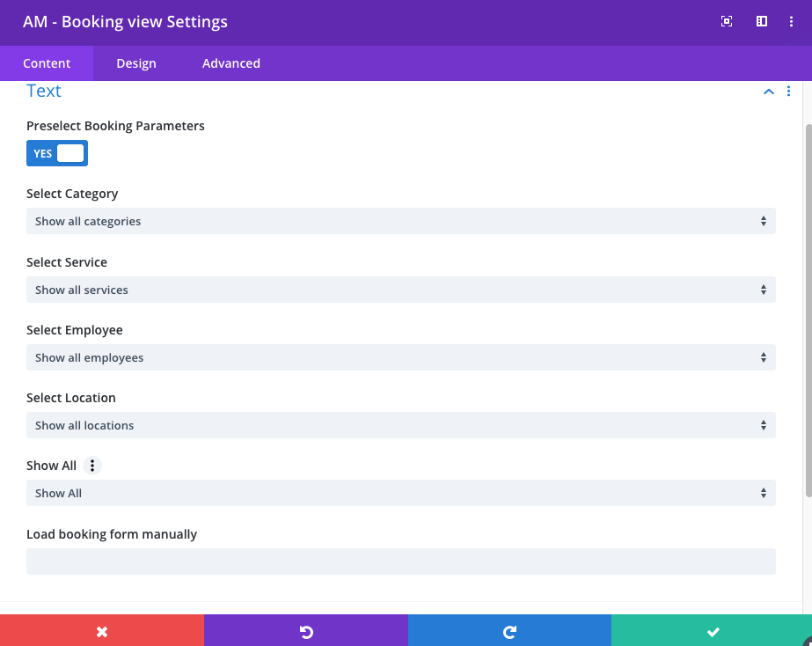Screen dimensions: 812x646
Task: Collapse the Text section with chevron
Action: tap(768, 92)
